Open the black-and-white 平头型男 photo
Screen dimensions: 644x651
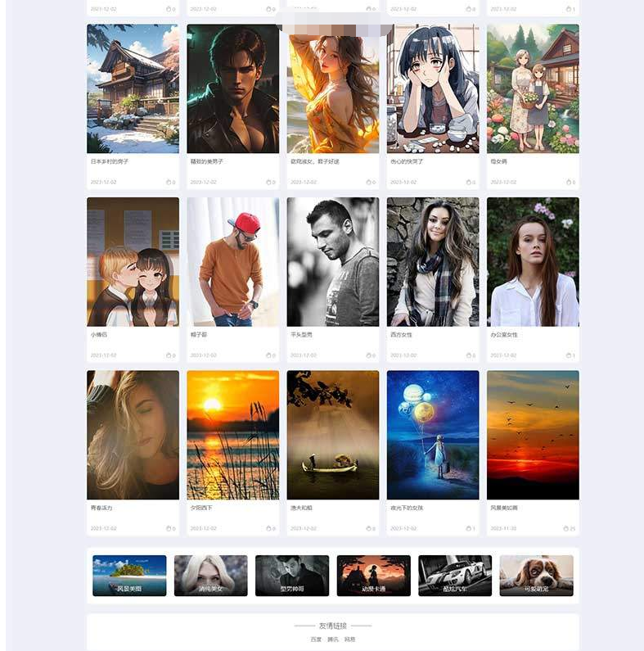click(333, 262)
